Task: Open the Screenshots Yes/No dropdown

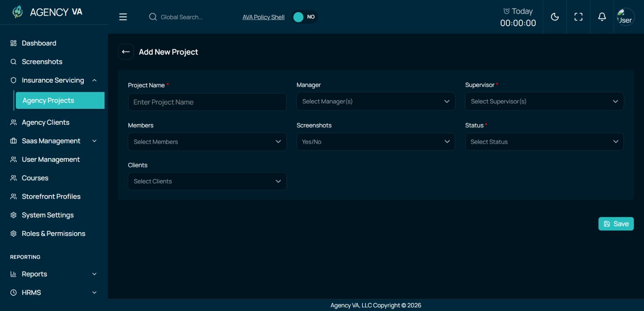Action: pos(376,142)
